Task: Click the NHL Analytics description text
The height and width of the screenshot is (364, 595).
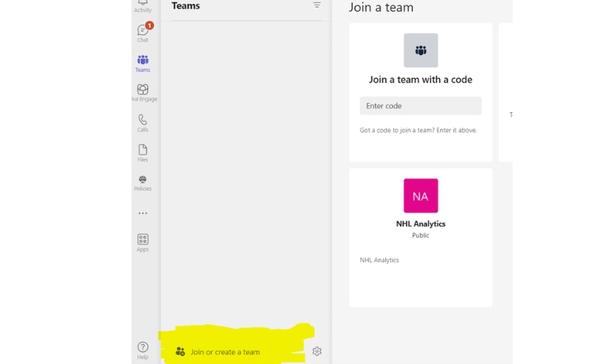Action: [379, 260]
